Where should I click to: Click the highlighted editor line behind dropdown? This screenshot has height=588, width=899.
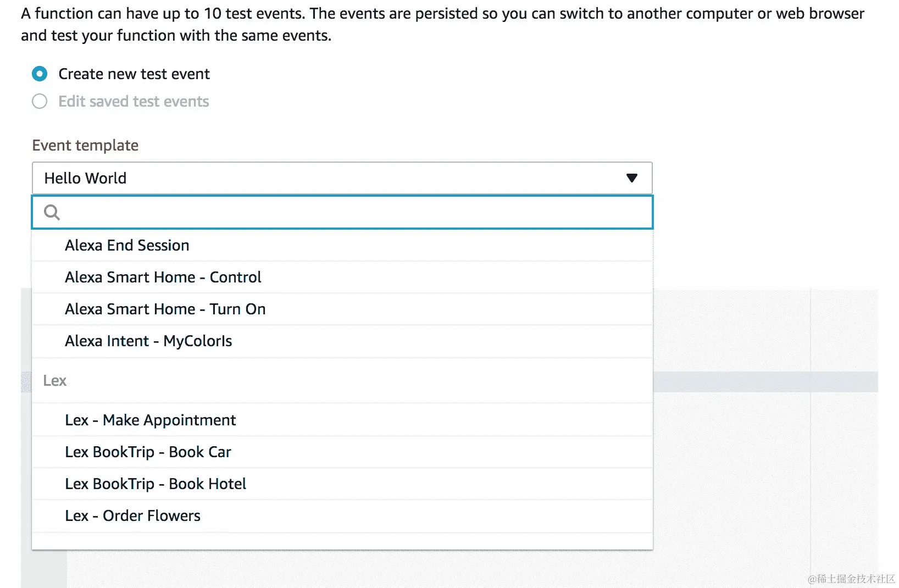764,381
